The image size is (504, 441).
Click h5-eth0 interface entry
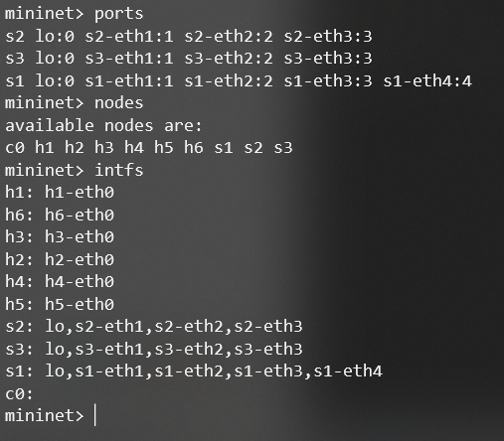click(80, 304)
